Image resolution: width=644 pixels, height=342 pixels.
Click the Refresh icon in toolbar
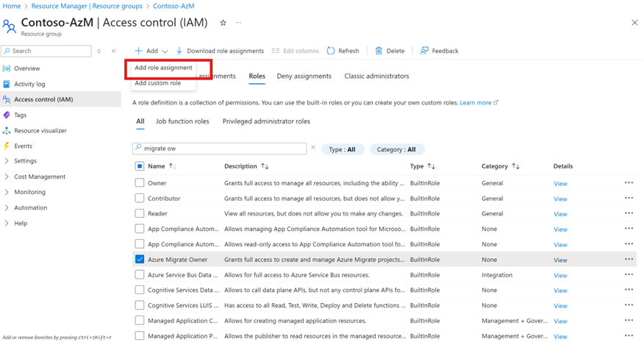[x=332, y=51]
